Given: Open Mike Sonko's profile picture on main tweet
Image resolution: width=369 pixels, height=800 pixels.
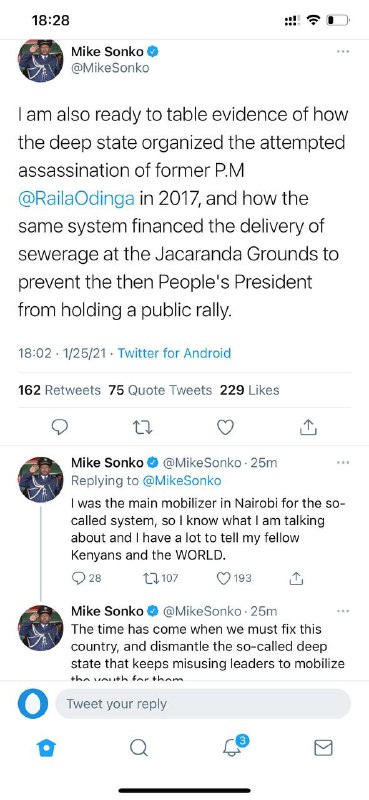Looking at the screenshot, I should pos(41,60).
